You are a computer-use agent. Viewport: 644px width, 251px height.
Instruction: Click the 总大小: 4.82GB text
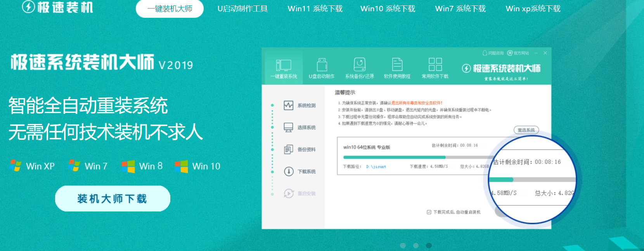(x=474, y=167)
